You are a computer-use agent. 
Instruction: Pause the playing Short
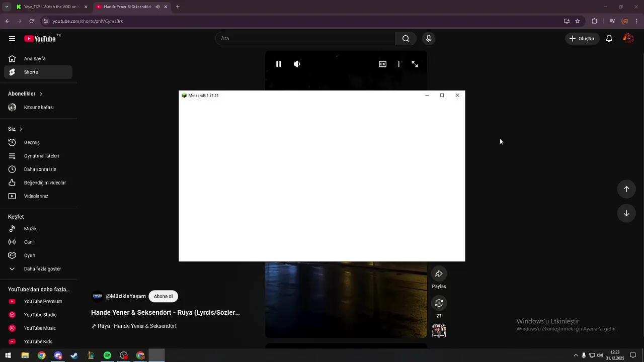[x=279, y=64]
